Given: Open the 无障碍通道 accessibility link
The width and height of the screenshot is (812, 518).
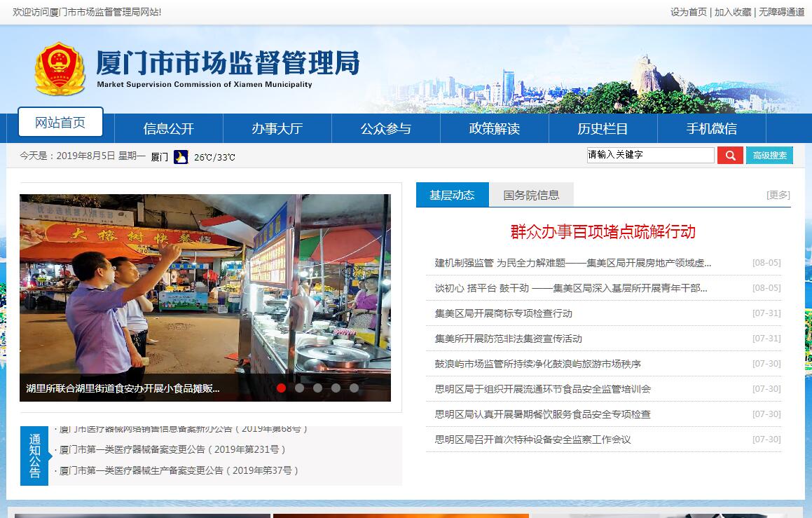Looking at the screenshot, I should (782, 12).
